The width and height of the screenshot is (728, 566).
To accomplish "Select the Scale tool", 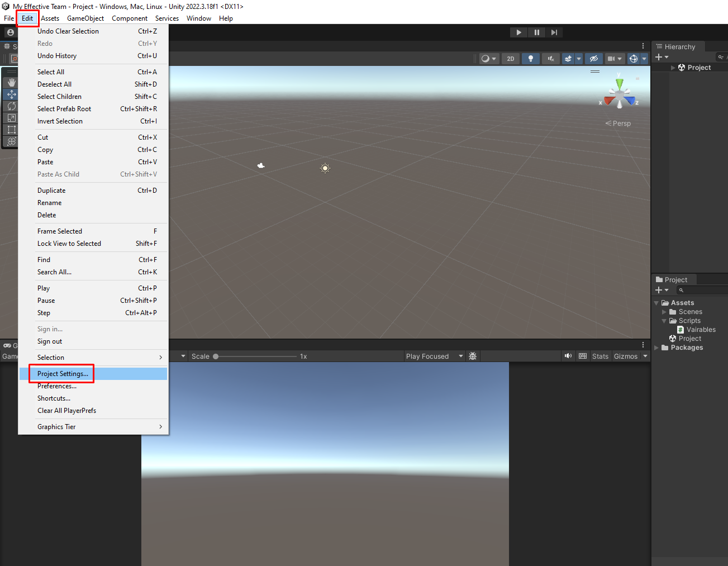I will [x=11, y=118].
